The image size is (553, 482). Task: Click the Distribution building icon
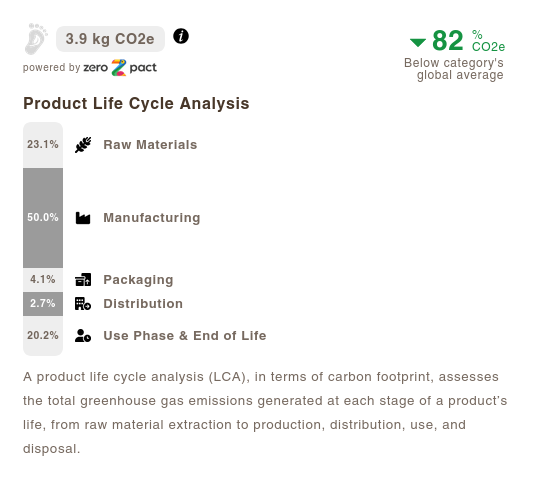pyautogui.click(x=83, y=304)
